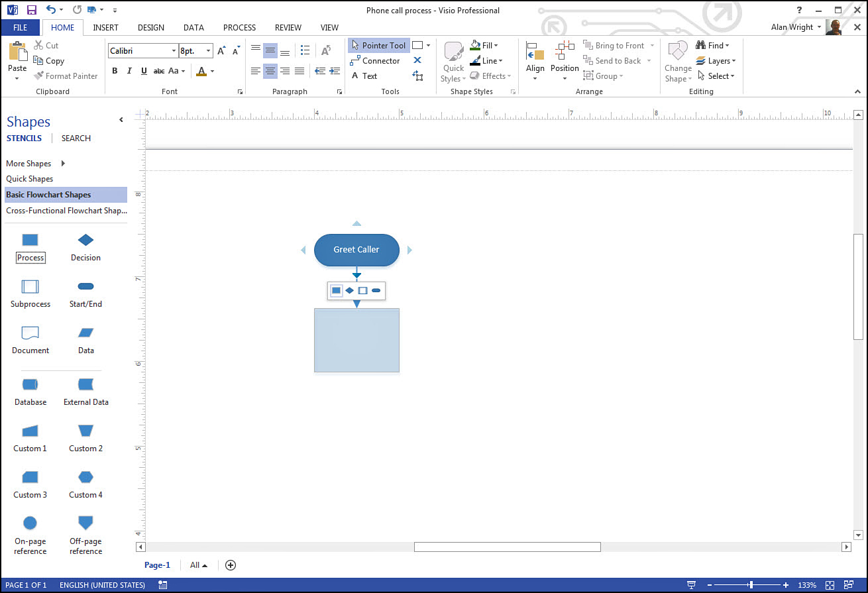Click Change Shape button
Viewport: 868px width, 593px height.
pos(678,62)
